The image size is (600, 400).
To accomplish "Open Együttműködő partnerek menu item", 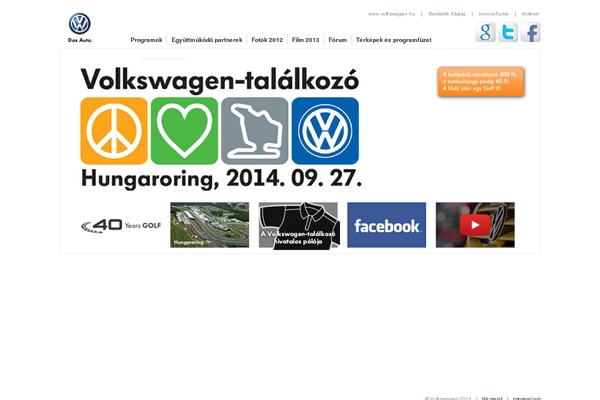I will (207, 40).
